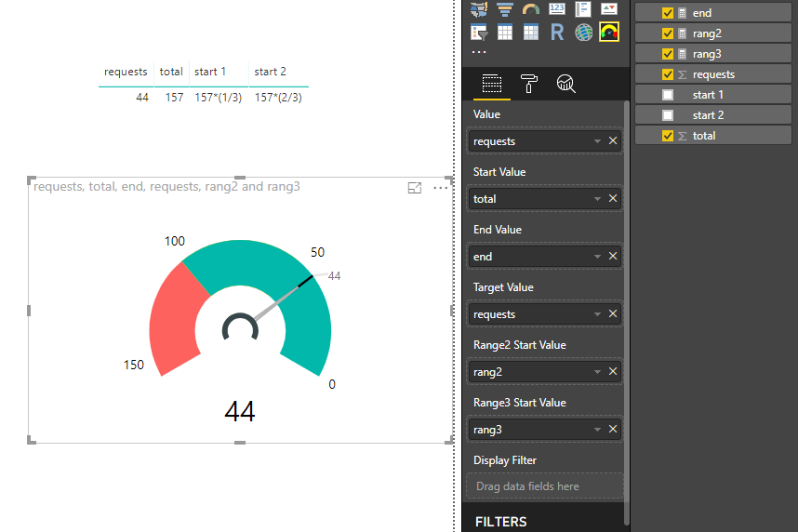Select the table visual icon

click(x=505, y=33)
